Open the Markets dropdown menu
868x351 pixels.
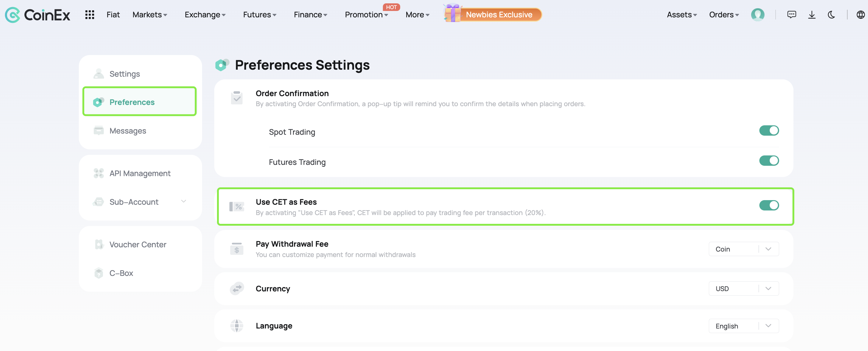click(x=150, y=15)
